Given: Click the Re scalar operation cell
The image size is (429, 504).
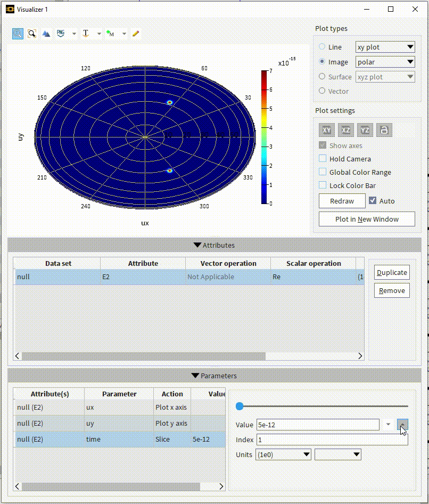Looking at the screenshot, I should click(x=313, y=277).
